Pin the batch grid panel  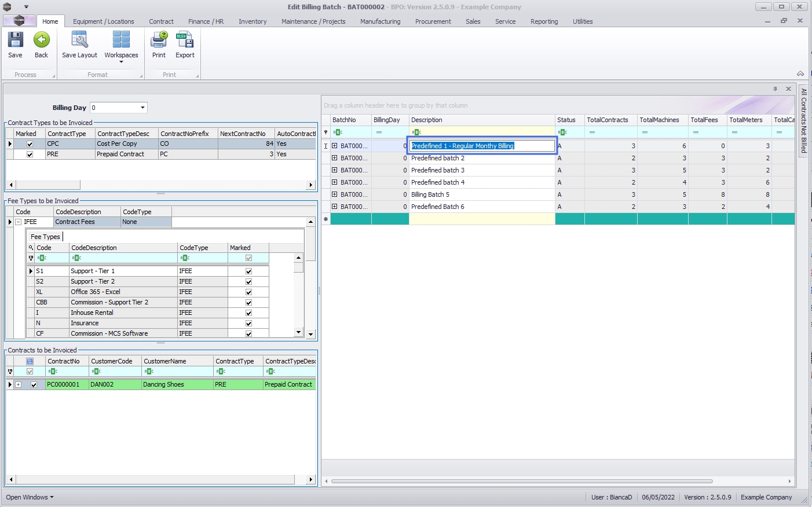[x=775, y=89]
